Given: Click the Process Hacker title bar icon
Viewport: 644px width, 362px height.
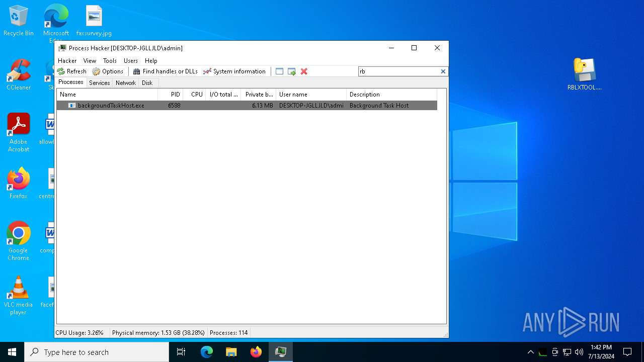Looking at the screenshot, I should [x=62, y=48].
